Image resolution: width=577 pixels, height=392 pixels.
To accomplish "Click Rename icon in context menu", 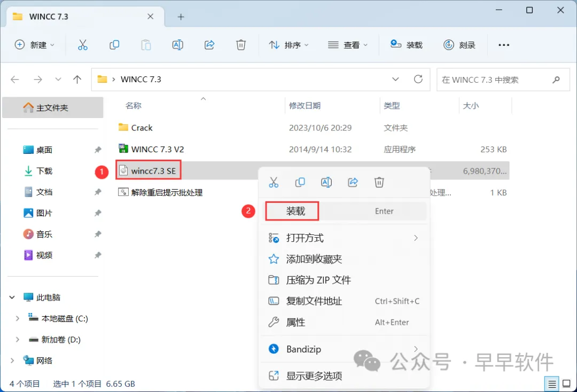I will 326,182.
